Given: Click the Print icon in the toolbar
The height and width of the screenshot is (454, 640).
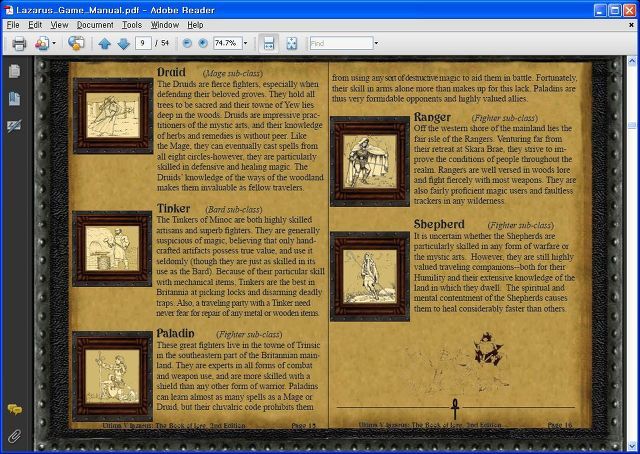Looking at the screenshot, I should [19, 43].
